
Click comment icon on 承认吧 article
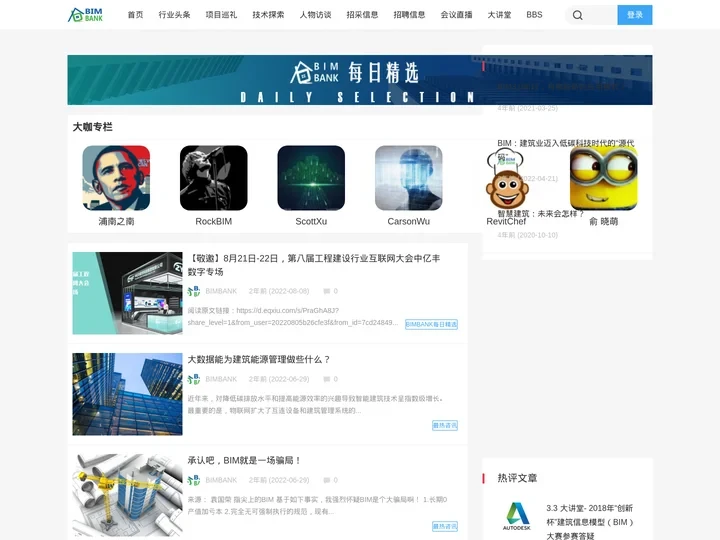point(326,480)
